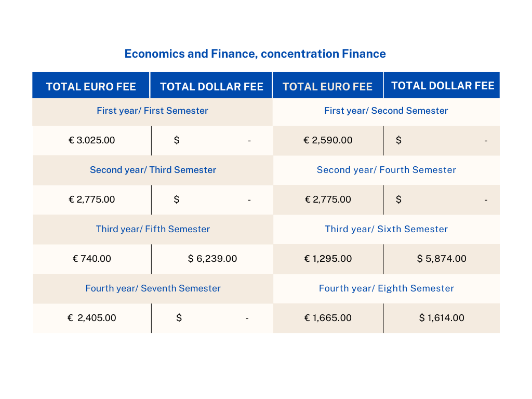Select the $ 6,239.00 dollar fee
The height and width of the screenshot is (399, 532).
(212, 259)
